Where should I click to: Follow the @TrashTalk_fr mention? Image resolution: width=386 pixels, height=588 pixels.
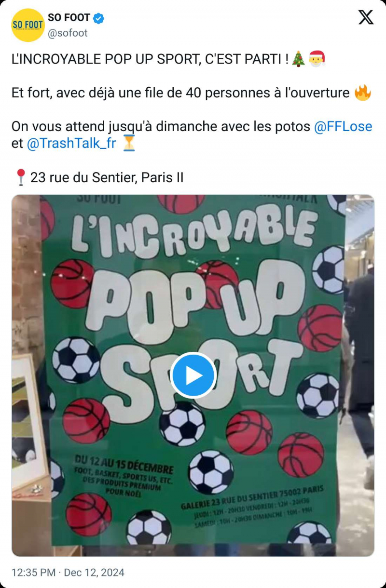tap(71, 144)
